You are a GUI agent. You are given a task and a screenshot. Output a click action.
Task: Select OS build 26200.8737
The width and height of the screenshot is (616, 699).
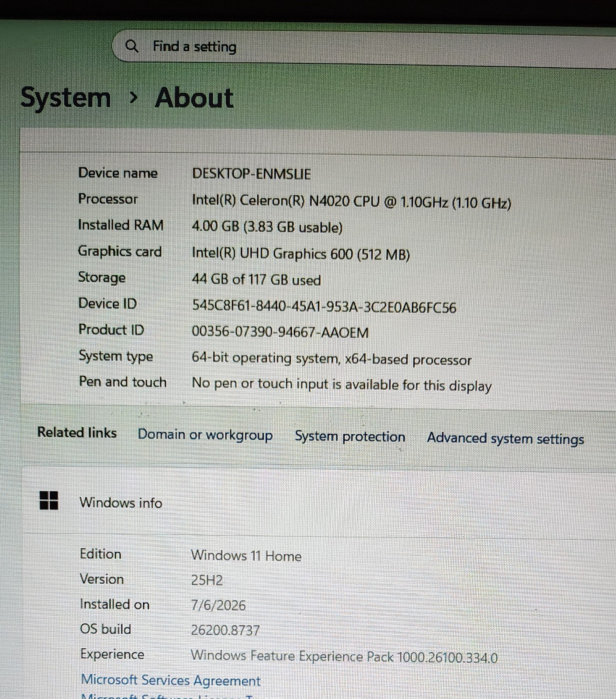(x=225, y=630)
